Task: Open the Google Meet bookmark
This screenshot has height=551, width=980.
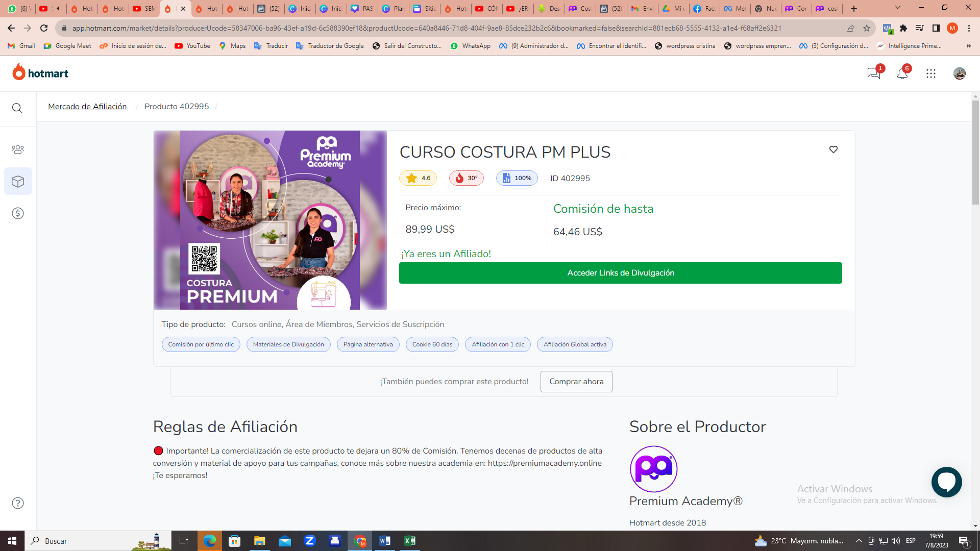Action: 67,46
